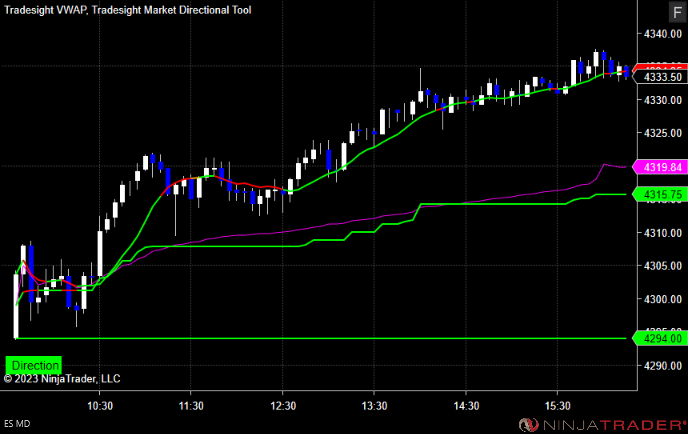Click the 4300.00 price axis label
The height and width of the screenshot is (434, 688).
pos(663,299)
